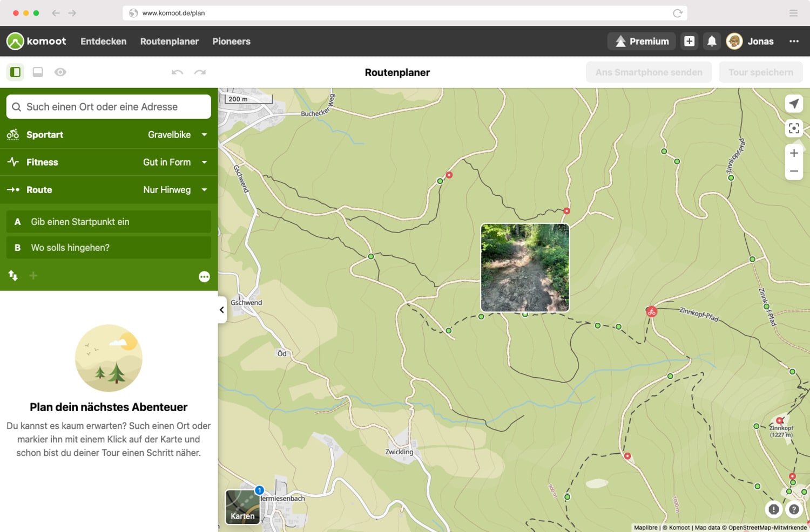Toggle the eye visibility icon
Screen dimensions: 810x532
pos(60,72)
